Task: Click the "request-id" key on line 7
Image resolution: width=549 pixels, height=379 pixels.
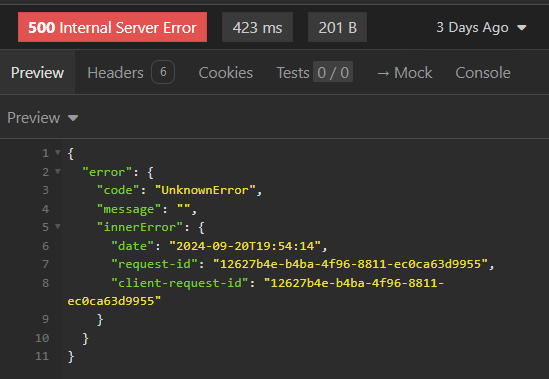Action: [x=155, y=264]
